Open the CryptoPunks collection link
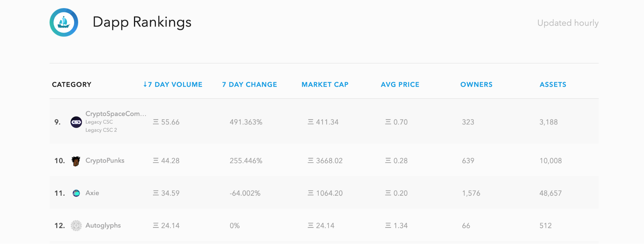 [x=105, y=161]
